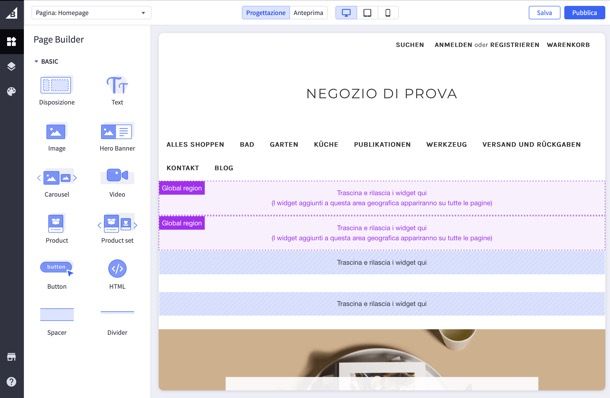This screenshot has height=398, width=610.
Task: Switch to tablet preview mode
Action: (x=367, y=13)
